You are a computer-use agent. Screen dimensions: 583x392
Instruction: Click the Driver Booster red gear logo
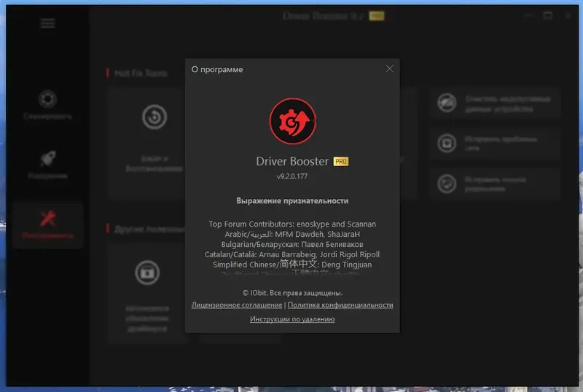tap(293, 121)
